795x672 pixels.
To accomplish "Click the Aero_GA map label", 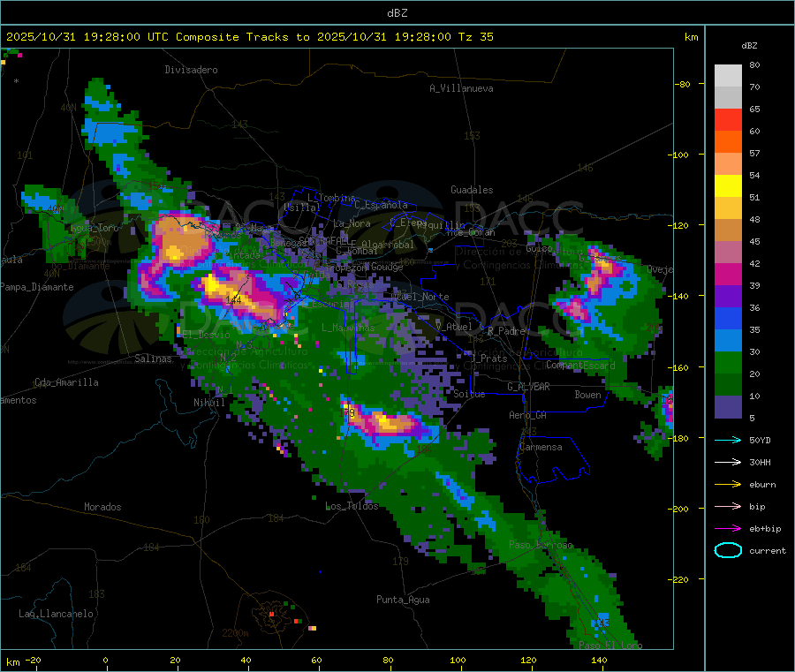I will point(528,415).
